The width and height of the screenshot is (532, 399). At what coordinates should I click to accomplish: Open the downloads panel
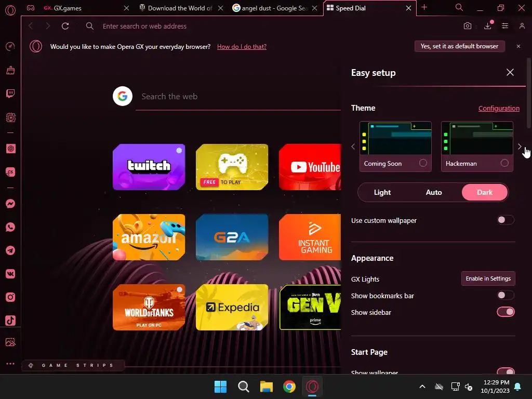tap(488, 26)
